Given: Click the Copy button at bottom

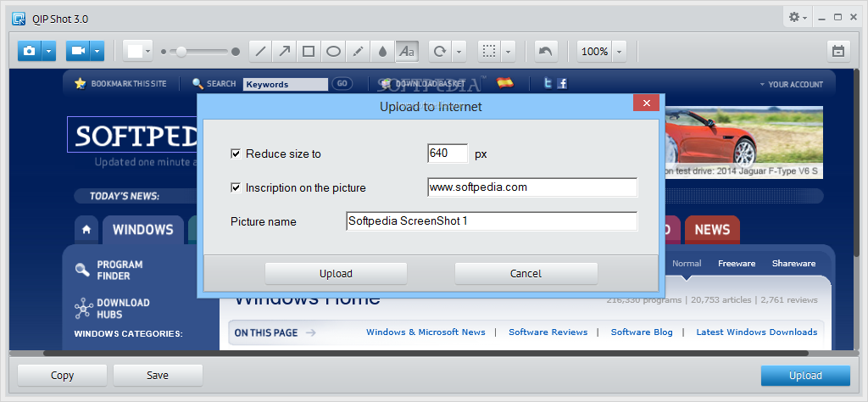Looking at the screenshot, I should (x=62, y=376).
